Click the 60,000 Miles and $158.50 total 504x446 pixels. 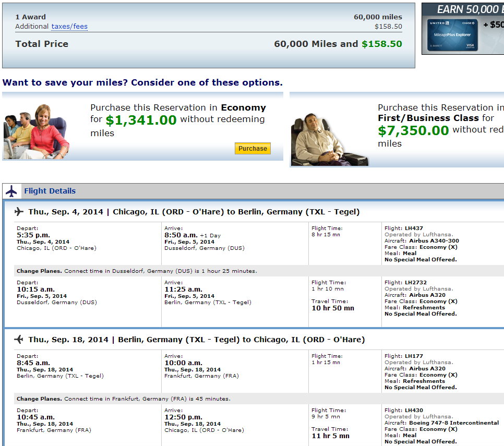point(338,44)
